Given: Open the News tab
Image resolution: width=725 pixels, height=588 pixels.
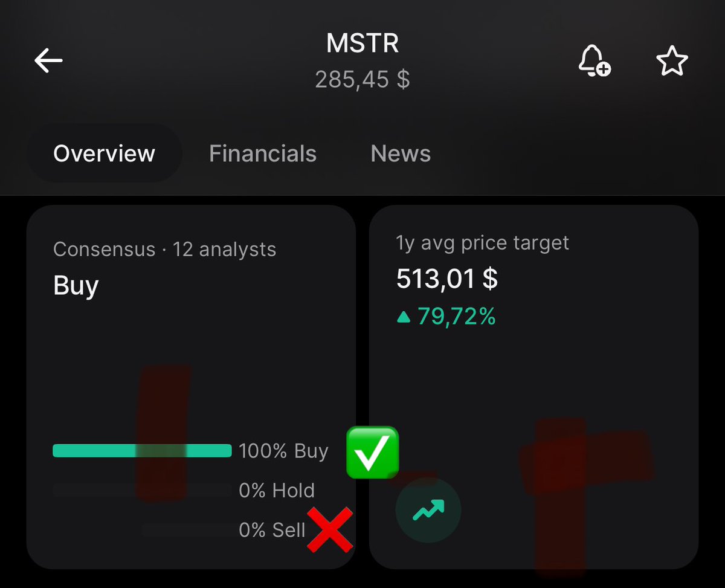Looking at the screenshot, I should 400,153.
